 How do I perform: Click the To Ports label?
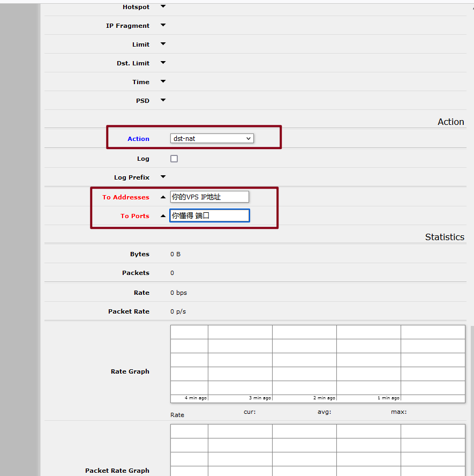coord(135,216)
